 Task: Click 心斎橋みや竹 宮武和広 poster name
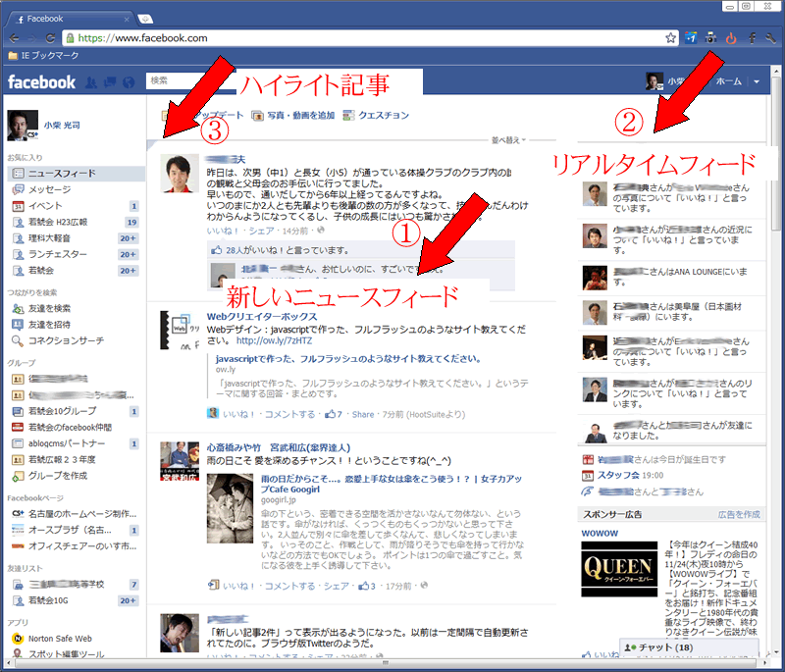tap(279, 447)
